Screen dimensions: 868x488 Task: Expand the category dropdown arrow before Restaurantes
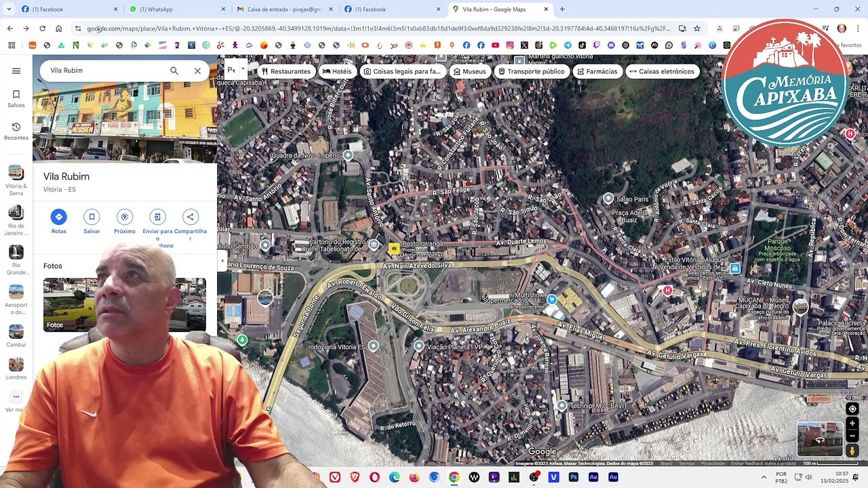[x=243, y=70]
